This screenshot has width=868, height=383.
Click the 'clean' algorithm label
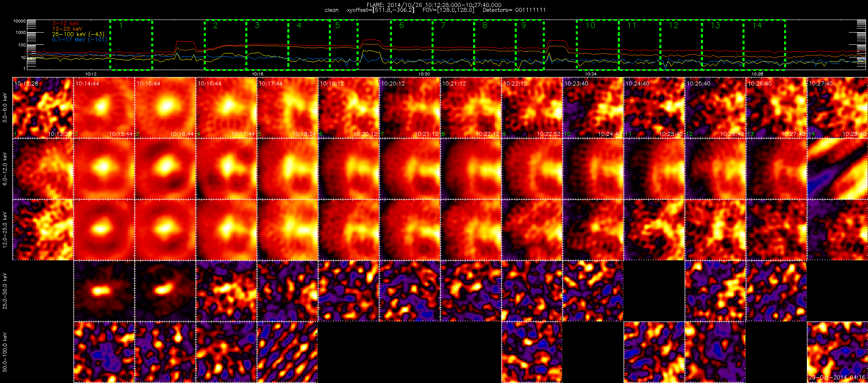click(x=332, y=10)
